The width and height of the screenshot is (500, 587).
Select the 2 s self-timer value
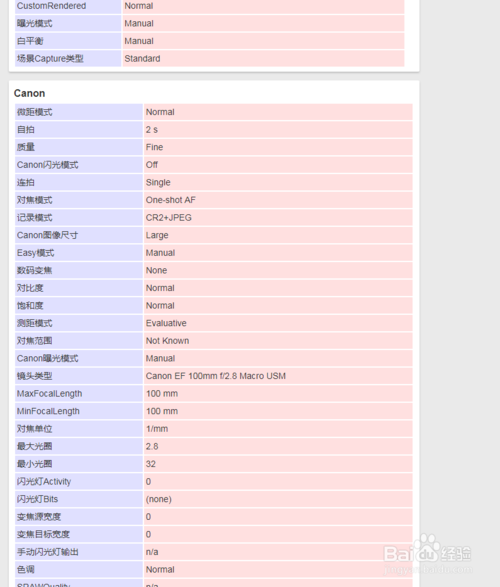[x=152, y=130]
